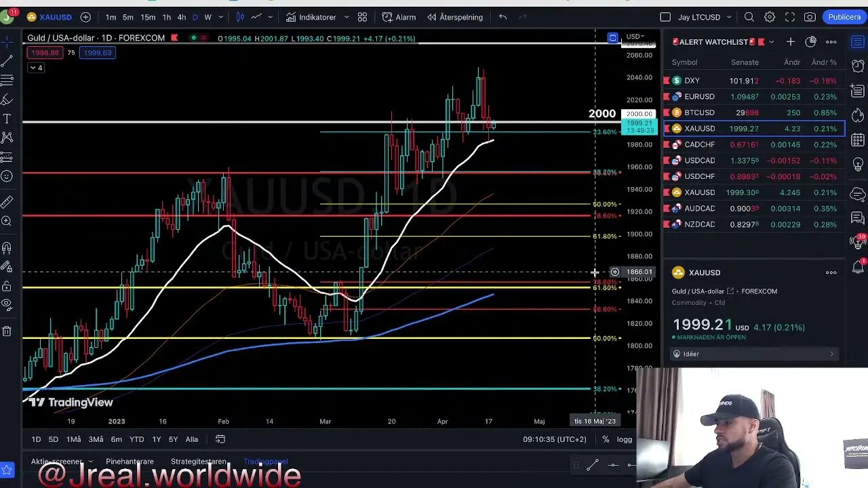868x488 pixels.
Task: Select BTCUSD row in watchlist
Action: 754,113
